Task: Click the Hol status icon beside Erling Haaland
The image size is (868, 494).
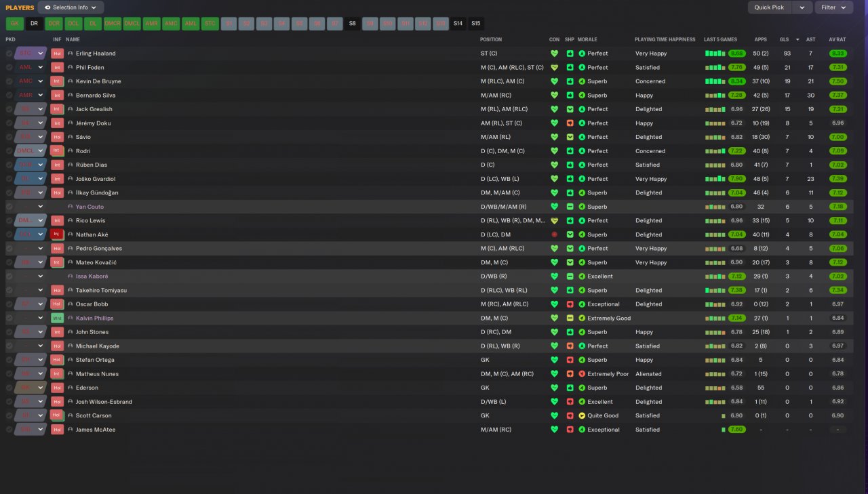Action: click(57, 54)
